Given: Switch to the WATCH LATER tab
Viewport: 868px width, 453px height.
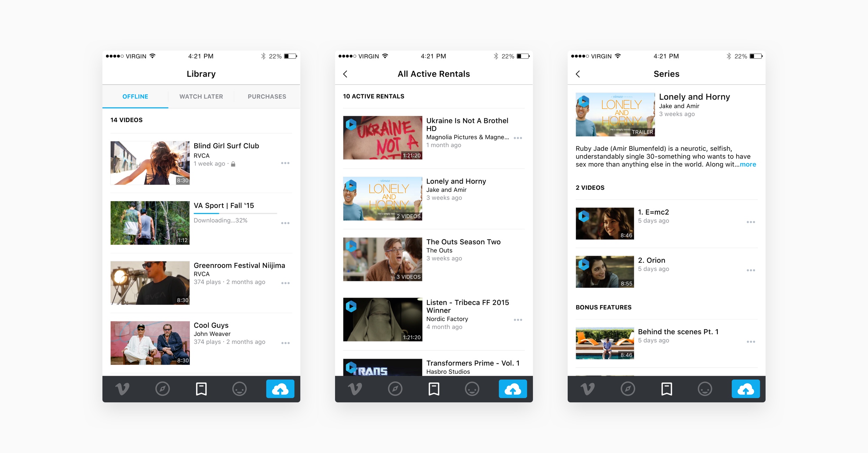Looking at the screenshot, I should pos(201,96).
